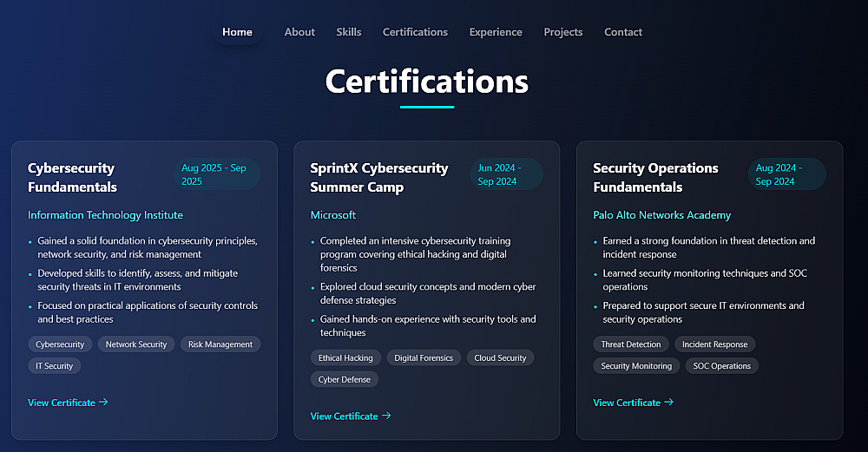Click the Network Security tag

click(x=136, y=344)
